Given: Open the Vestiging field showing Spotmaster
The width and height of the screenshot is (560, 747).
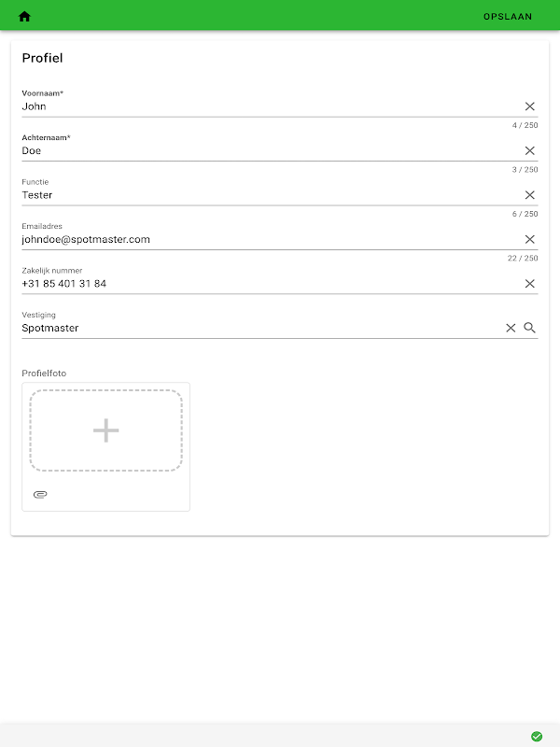Looking at the screenshot, I should [252, 328].
